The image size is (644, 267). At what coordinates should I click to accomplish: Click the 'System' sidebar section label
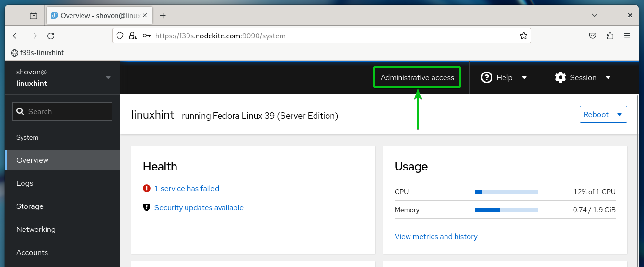tap(27, 137)
